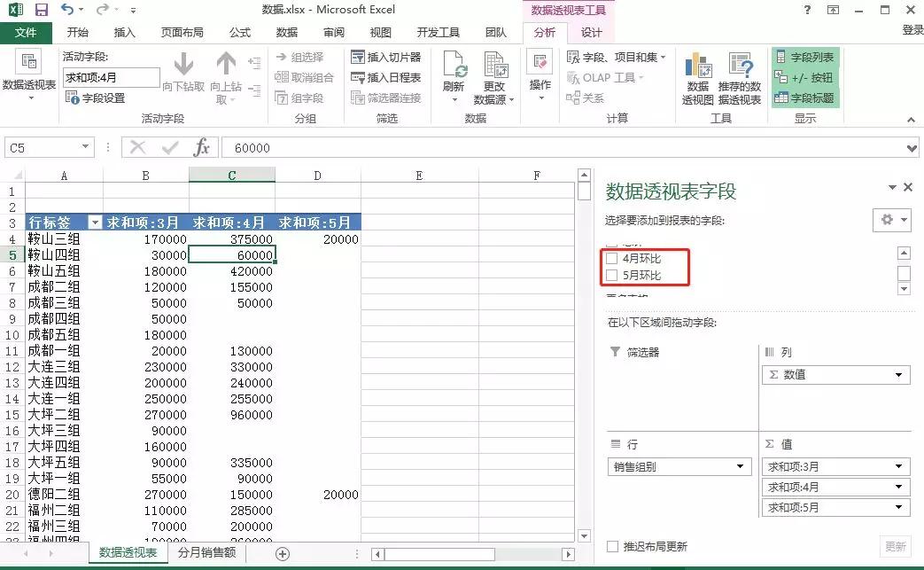
Task: Toggle 字段标题 field headers
Action: [x=805, y=98]
